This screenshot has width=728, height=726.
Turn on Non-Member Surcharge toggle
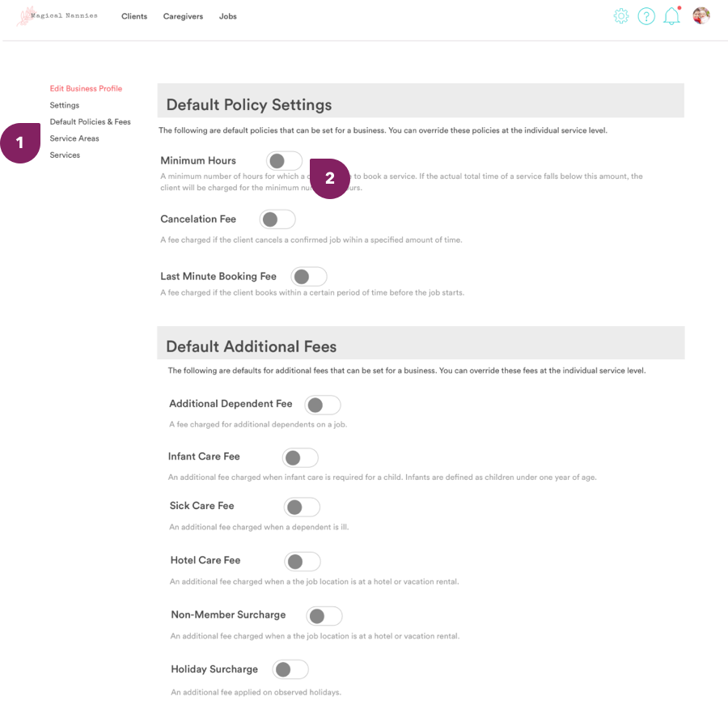(324, 617)
